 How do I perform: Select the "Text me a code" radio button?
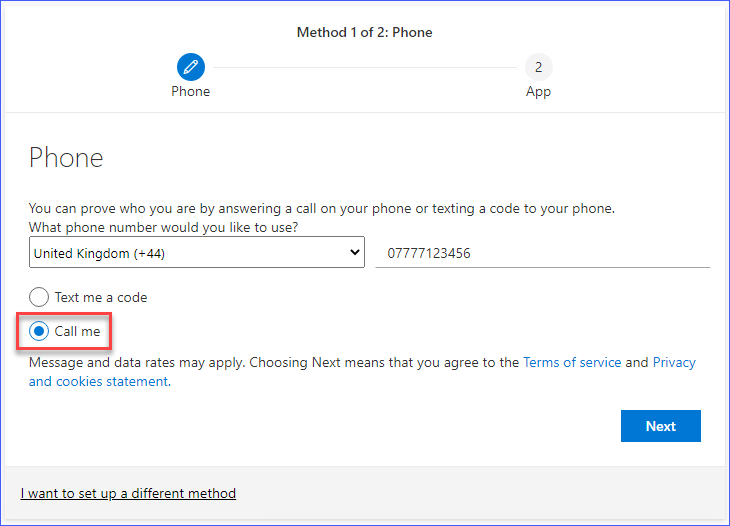(x=39, y=297)
